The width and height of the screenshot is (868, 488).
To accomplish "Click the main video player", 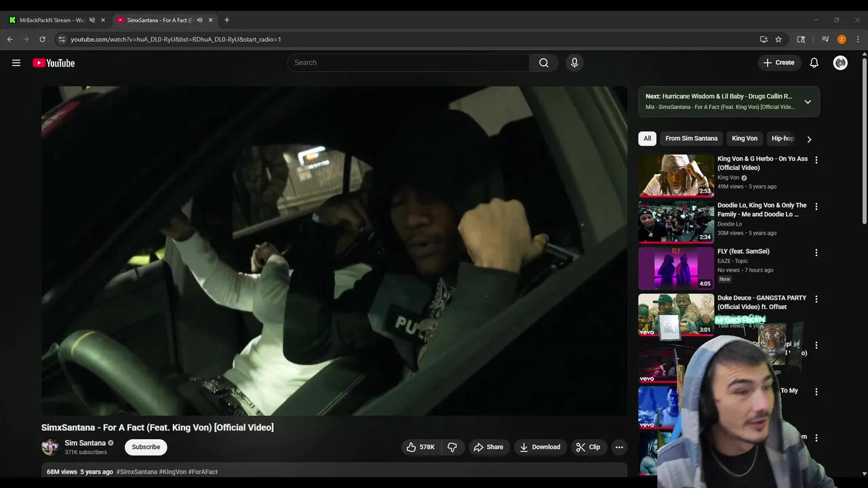I will [334, 251].
